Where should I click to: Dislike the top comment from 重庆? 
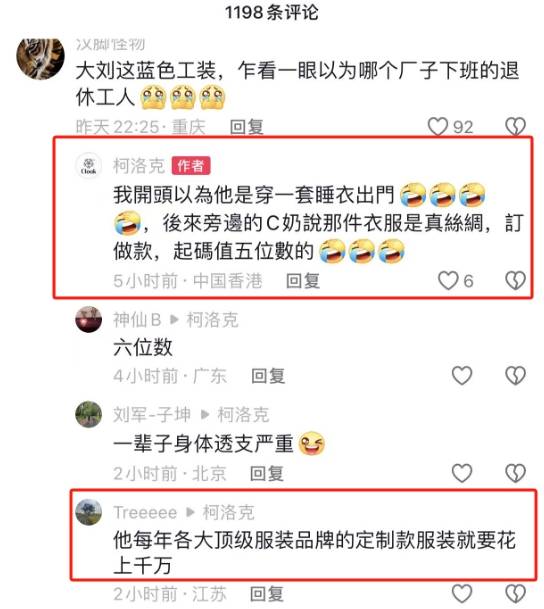515,127
